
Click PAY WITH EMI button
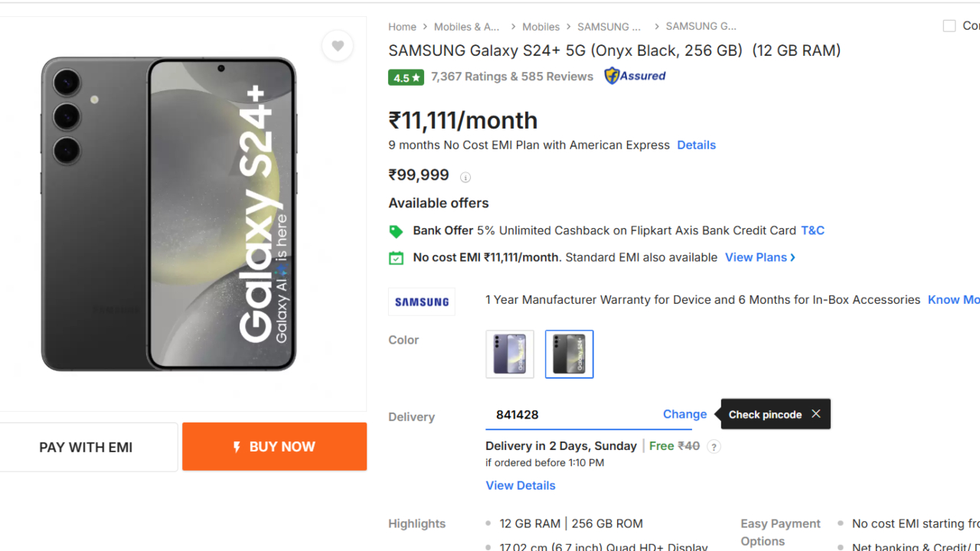[x=87, y=448]
